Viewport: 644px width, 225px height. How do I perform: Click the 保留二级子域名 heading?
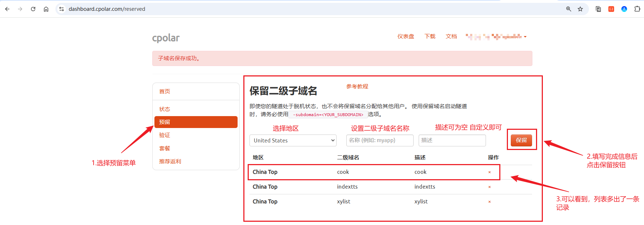283,91
